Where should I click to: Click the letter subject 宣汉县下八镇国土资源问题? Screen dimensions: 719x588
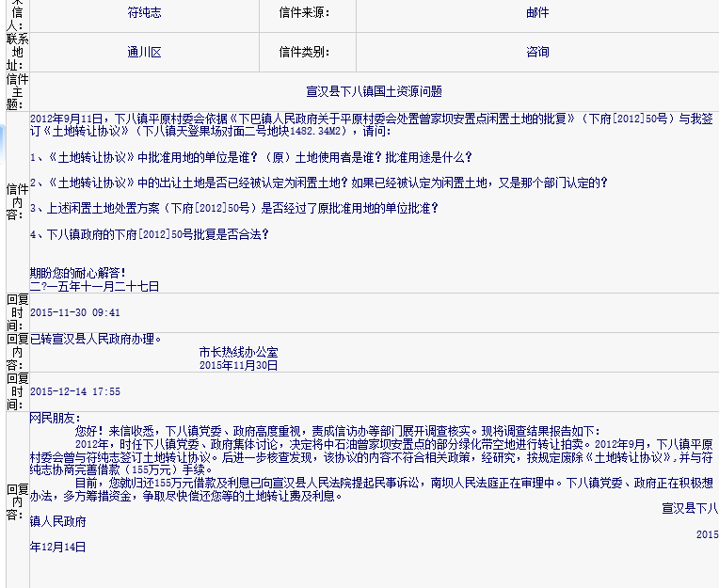(375, 91)
